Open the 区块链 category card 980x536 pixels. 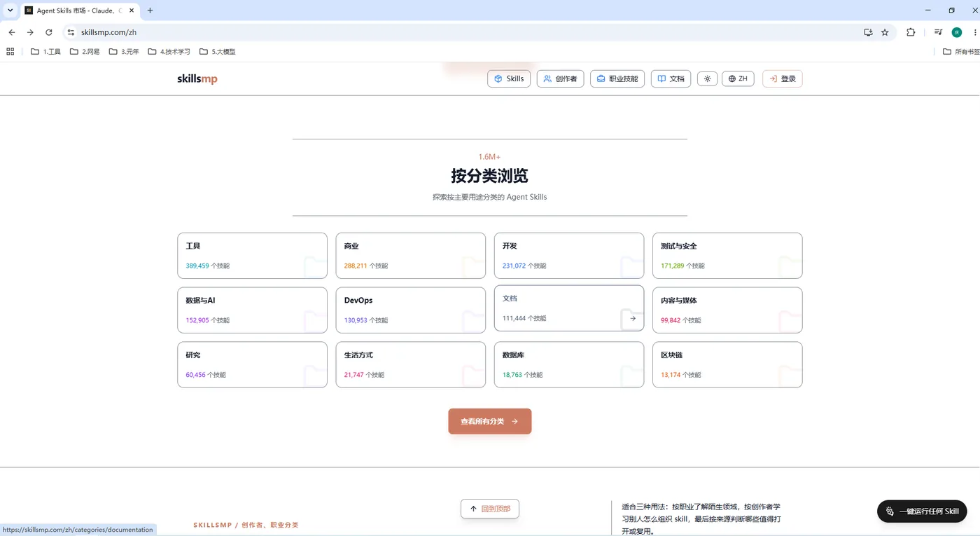point(727,365)
